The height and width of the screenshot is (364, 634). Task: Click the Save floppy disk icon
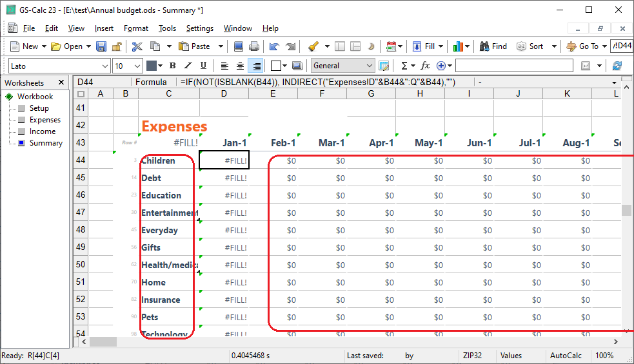pos(101,46)
